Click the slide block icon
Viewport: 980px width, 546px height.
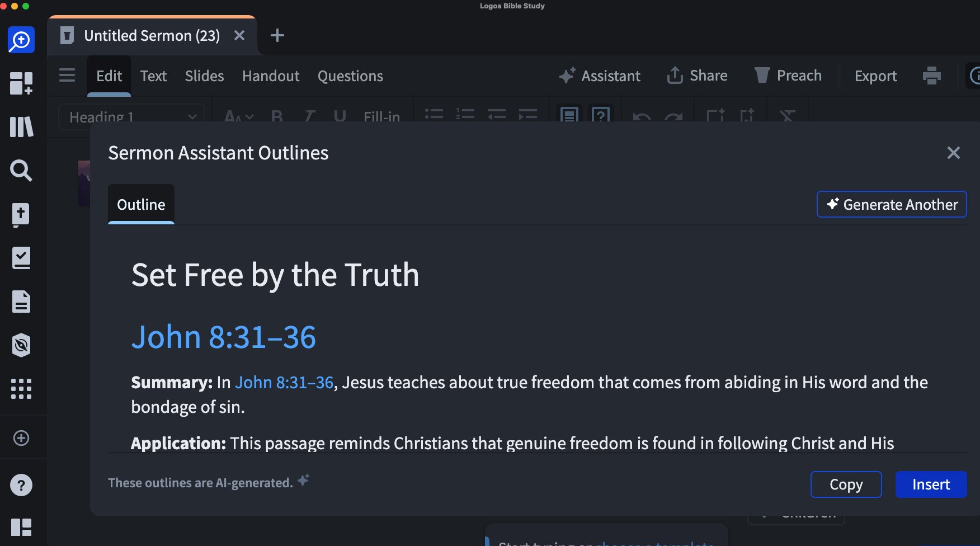click(569, 115)
